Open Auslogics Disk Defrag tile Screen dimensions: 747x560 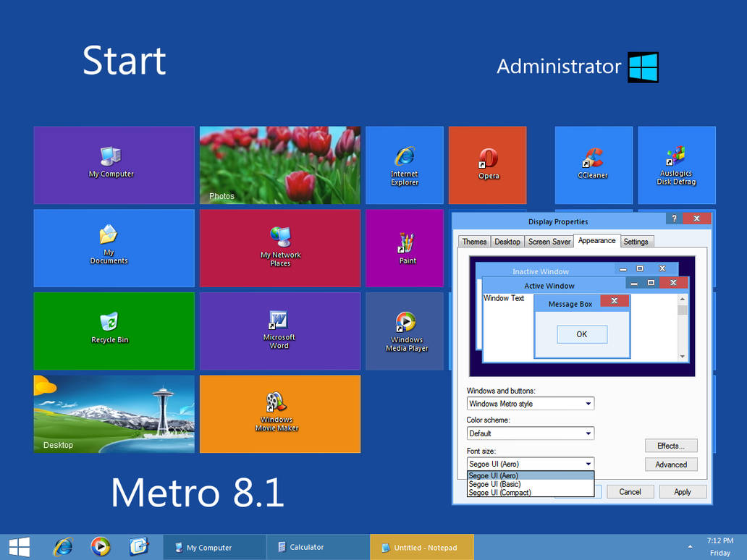coord(677,165)
